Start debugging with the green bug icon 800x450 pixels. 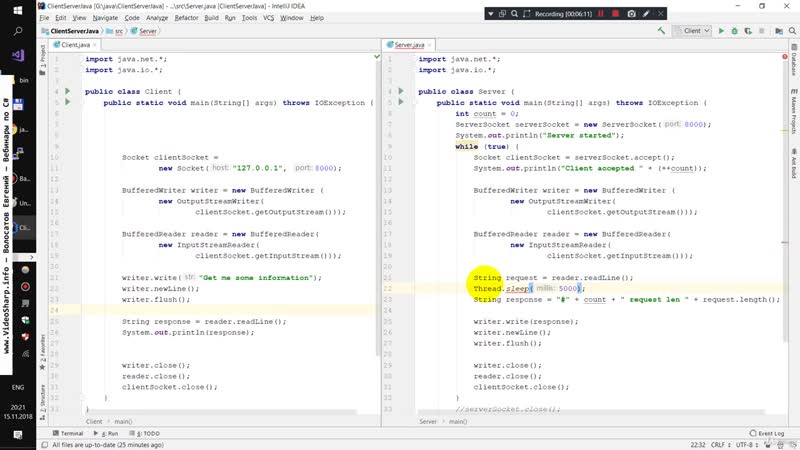pos(735,31)
